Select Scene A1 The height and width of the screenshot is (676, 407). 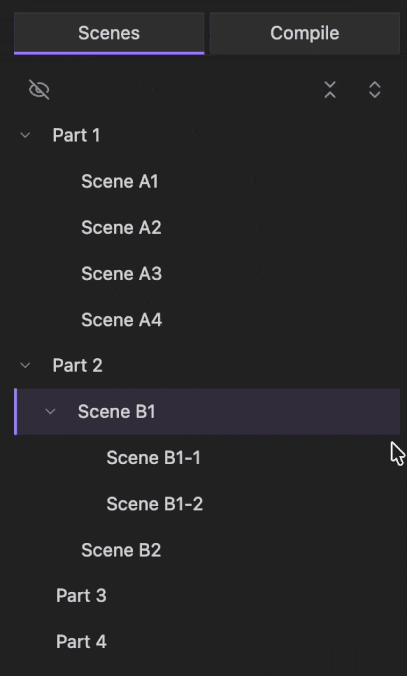[119, 182]
